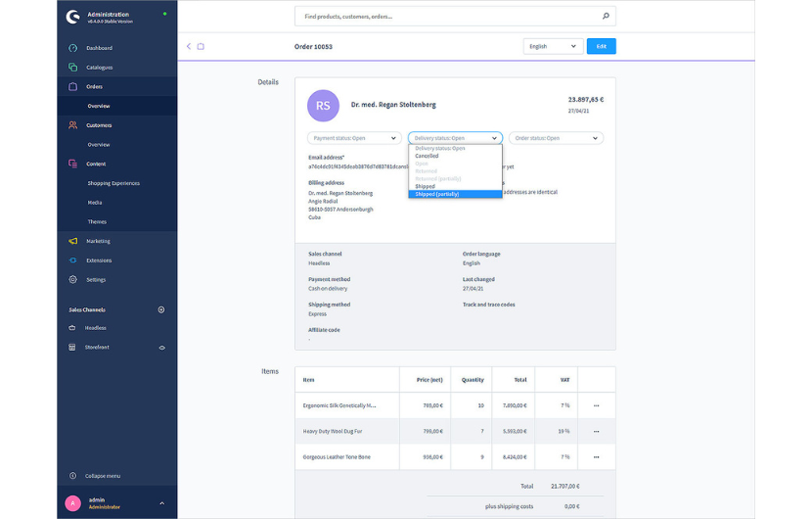Go back with the left chevron icon
This screenshot has height=519, width=812.
[189, 46]
